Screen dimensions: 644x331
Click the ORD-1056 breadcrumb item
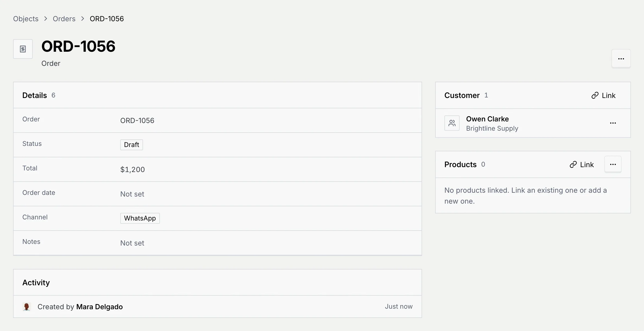point(107,19)
